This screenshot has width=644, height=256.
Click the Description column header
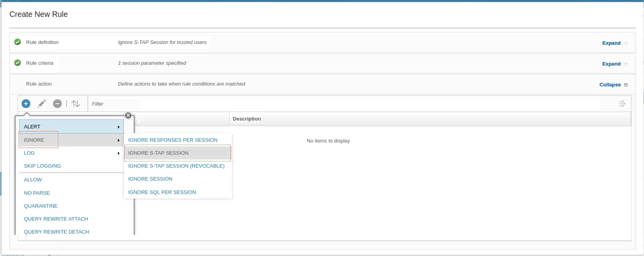(x=247, y=119)
